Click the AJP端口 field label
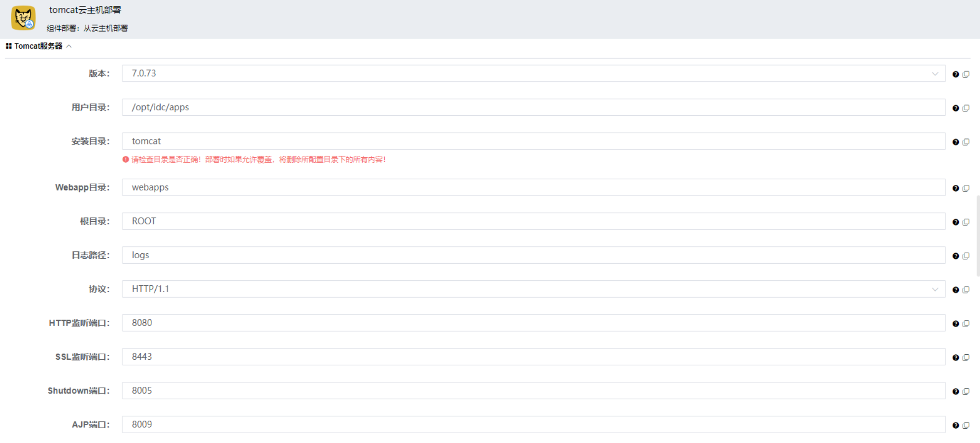Screen dimensions: 980x443 [91, 425]
